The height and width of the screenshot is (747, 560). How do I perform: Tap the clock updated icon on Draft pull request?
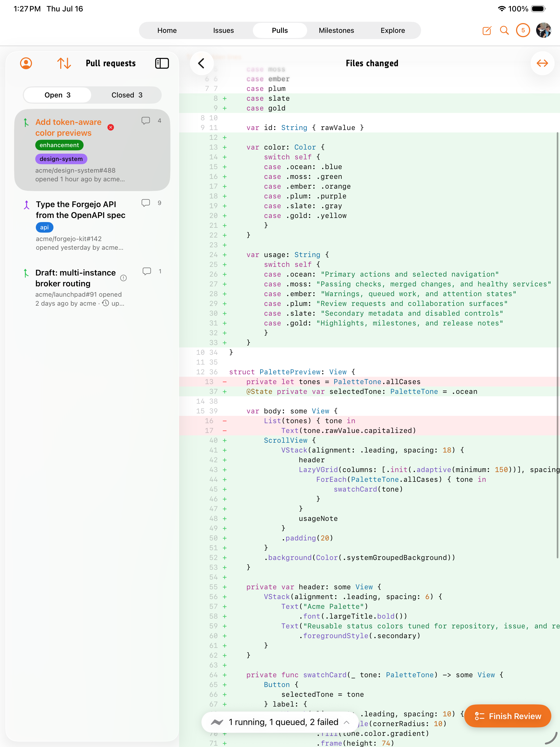[x=106, y=303]
